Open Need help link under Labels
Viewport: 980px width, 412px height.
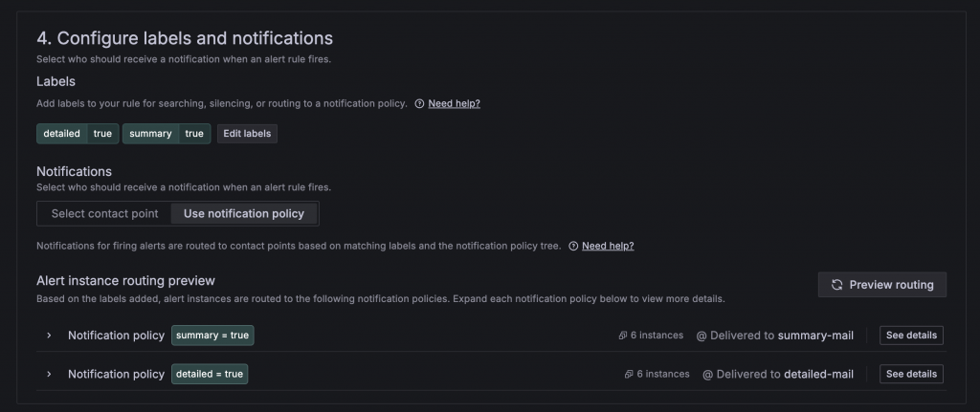(x=454, y=103)
